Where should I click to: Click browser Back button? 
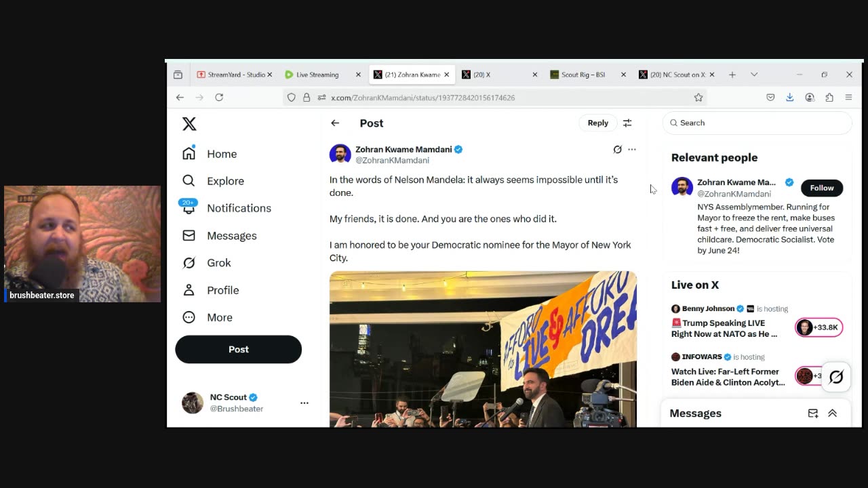180,98
